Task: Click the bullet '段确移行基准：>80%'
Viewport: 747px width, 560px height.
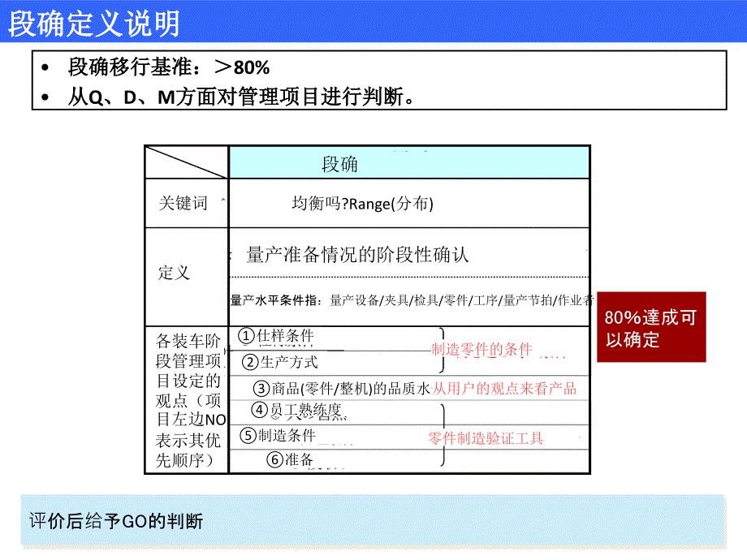Action: coord(169,67)
